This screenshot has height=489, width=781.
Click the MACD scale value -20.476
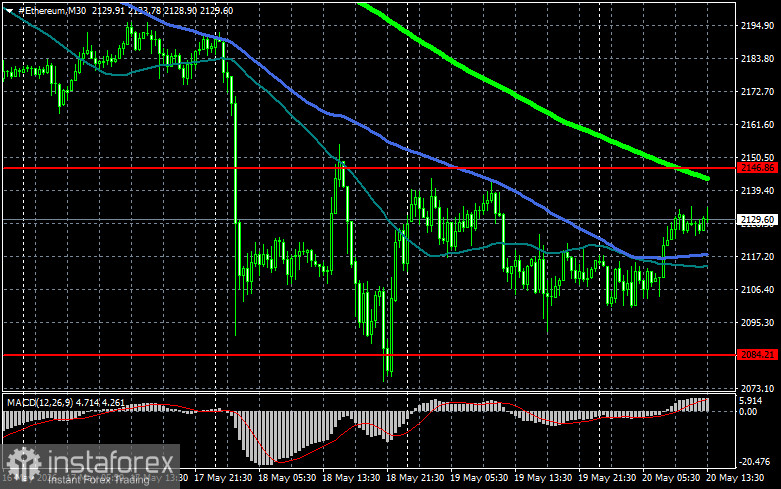[756, 462]
